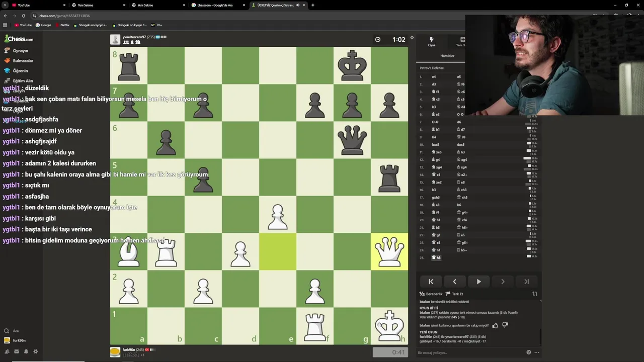Open the friends icon at the sidebar bottom

point(7,351)
